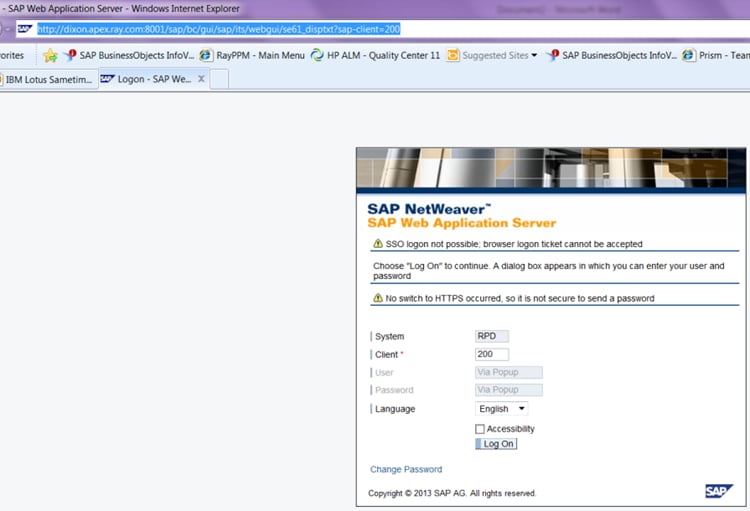Click the SAP NetWeaver banner image
The height and width of the screenshot is (511, 750).
click(551, 168)
